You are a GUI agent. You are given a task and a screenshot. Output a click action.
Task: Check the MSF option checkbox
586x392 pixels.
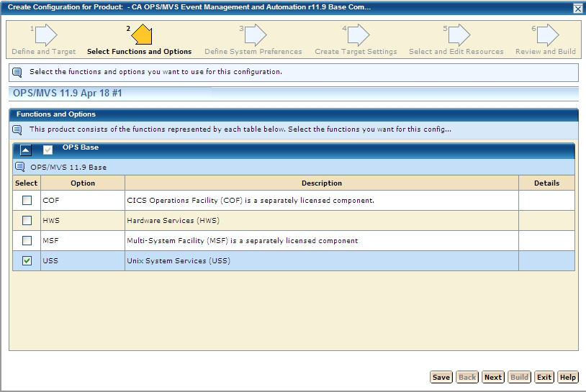(x=27, y=241)
